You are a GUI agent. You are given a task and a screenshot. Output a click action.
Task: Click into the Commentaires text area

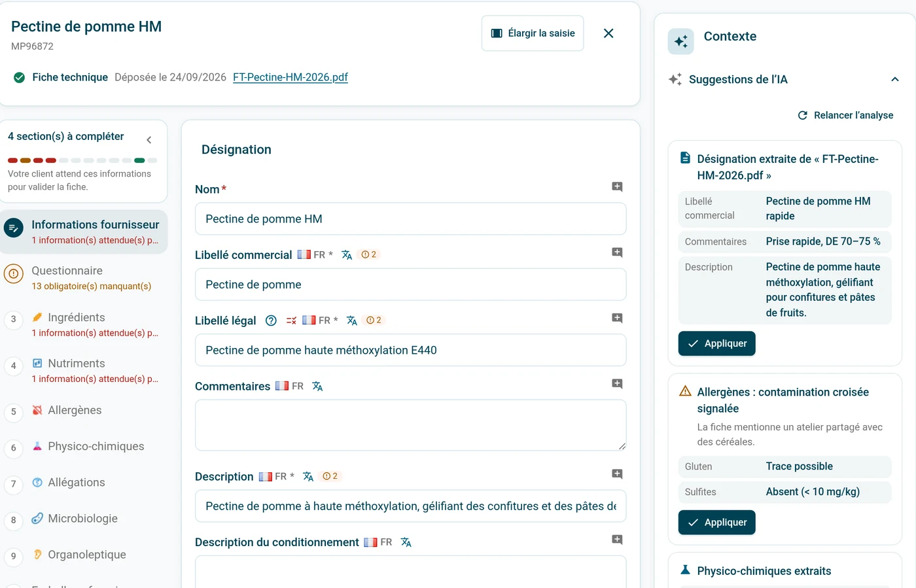(410, 425)
